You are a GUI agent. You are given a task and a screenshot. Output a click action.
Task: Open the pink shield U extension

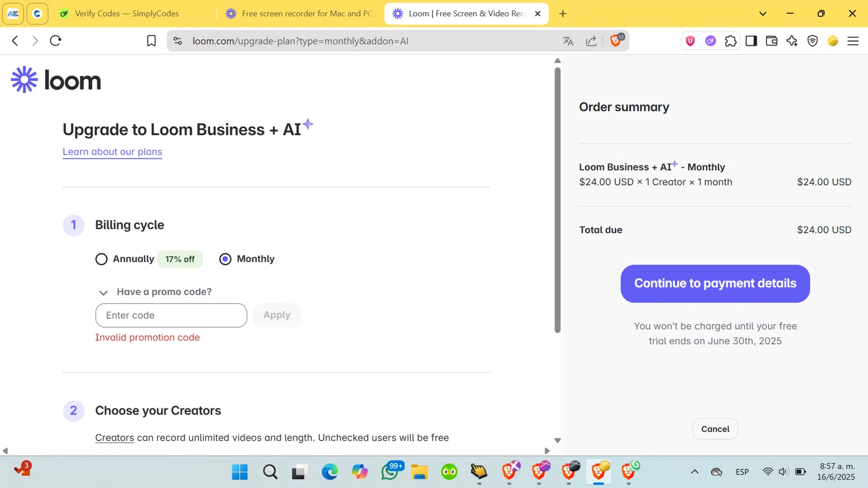[690, 41]
